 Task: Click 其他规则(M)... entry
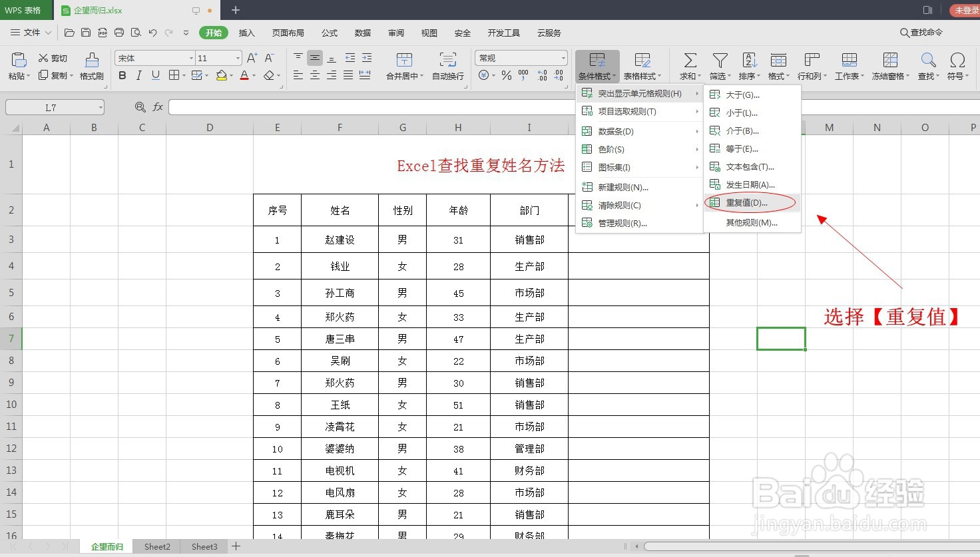click(x=752, y=222)
